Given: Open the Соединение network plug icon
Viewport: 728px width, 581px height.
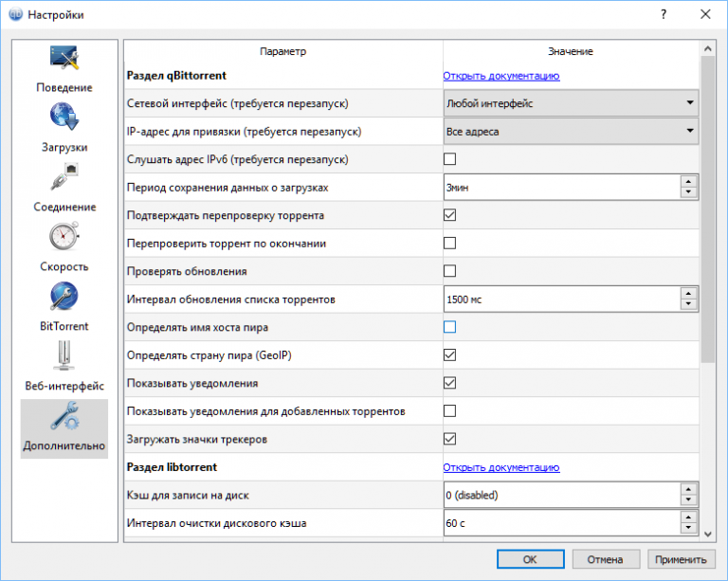Looking at the screenshot, I should click(x=64, y=178).
